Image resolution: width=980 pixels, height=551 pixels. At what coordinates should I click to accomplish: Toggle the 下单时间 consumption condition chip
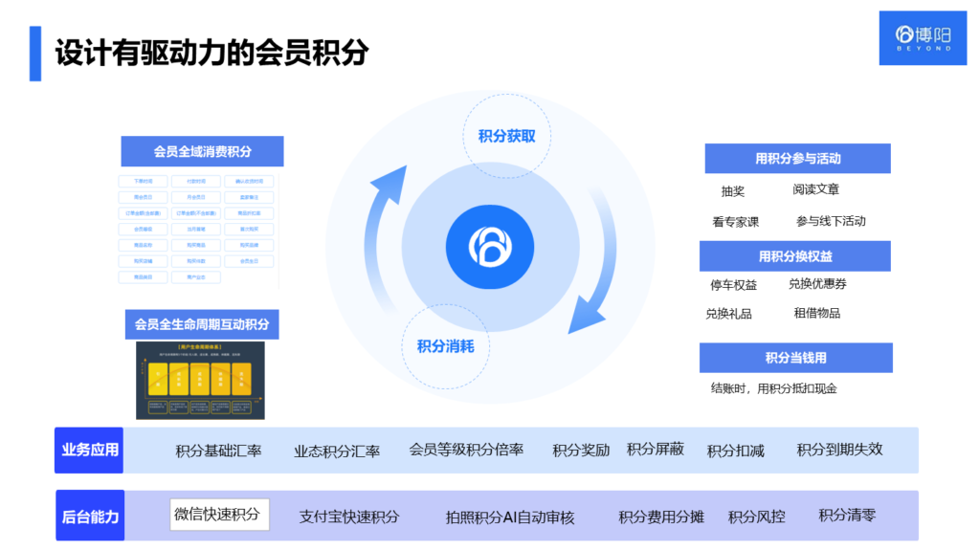[143, 182]
